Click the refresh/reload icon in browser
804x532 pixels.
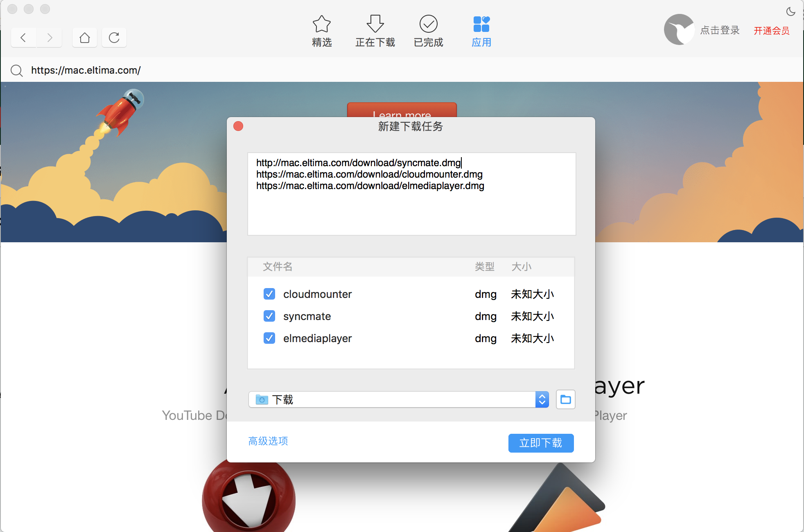click(114, 37)
